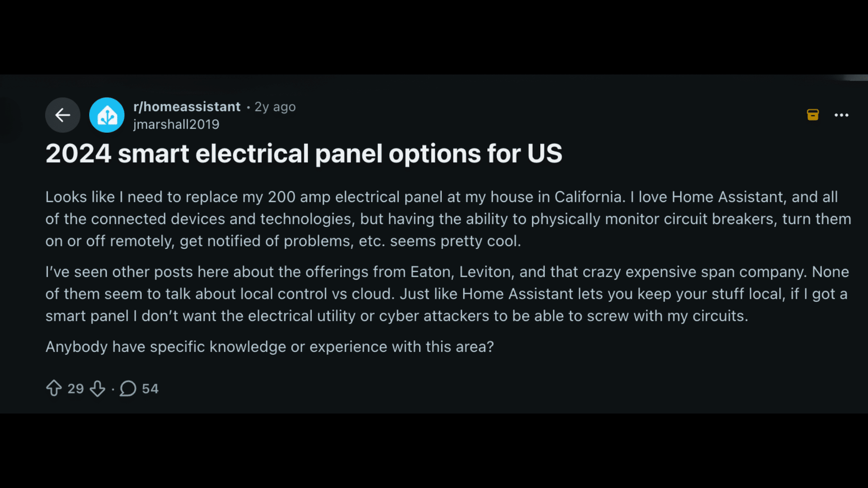Image resolution: width=868 pixels, height=488 pixels.
Task: Open the post titled 2024 smart electrical panel options
Action: click(304, 154)
